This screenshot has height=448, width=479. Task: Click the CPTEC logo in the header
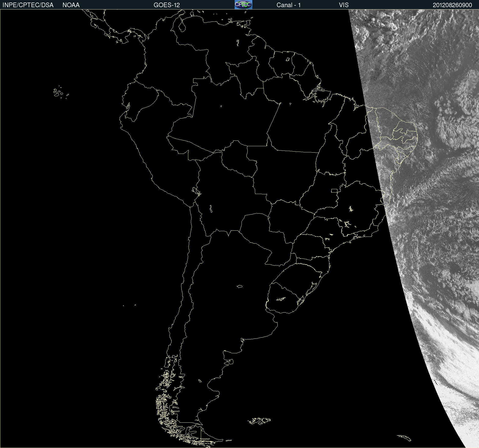[243, 5]
